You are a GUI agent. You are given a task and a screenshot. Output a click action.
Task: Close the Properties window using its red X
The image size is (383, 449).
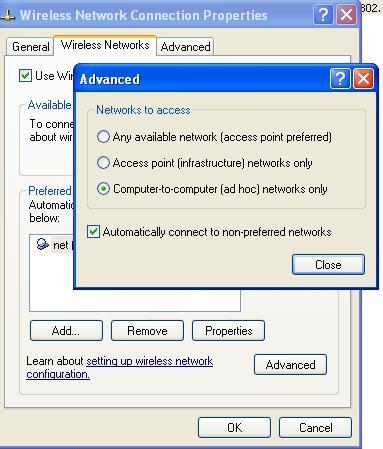(346, 15)
